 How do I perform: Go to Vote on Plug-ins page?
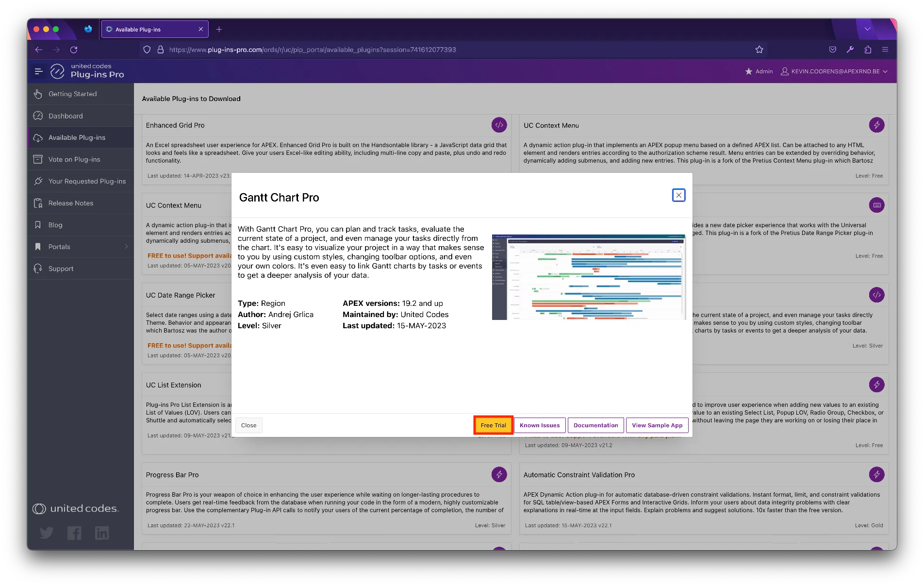tap(74, 160)
